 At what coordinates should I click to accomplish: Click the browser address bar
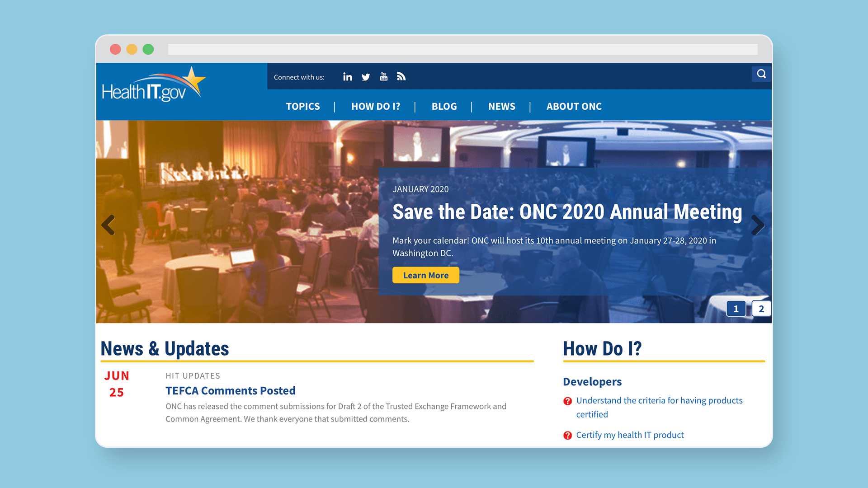click(x=463, y=49)
